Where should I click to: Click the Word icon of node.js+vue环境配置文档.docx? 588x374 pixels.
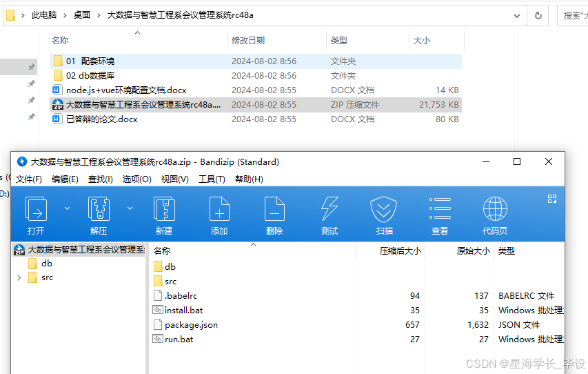(x=57, y=90)
